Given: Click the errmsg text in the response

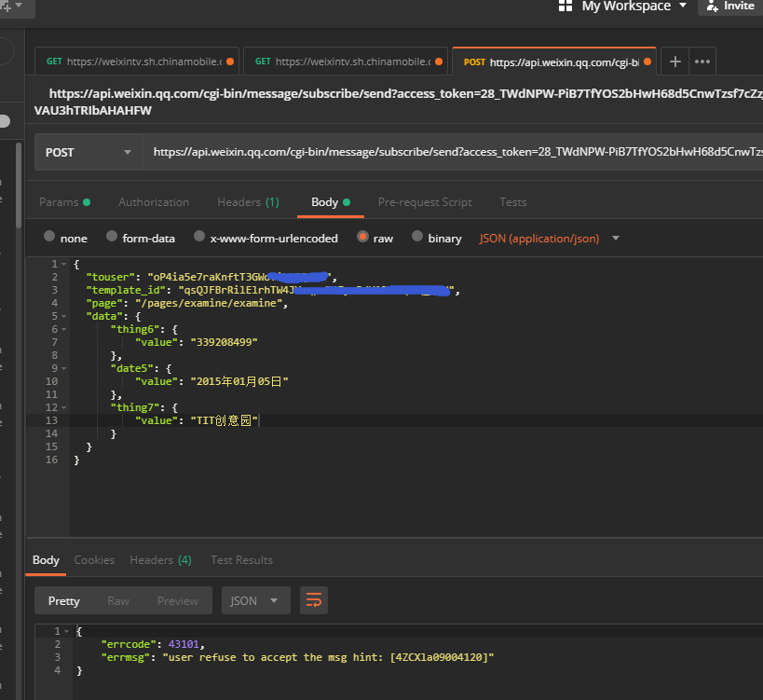Looking at the screenshot, I should click(x=329, y=657).
